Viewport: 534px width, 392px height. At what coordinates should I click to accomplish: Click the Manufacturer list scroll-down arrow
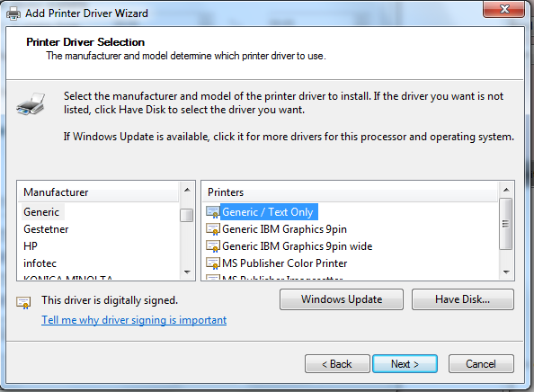[x=187, y=272]
